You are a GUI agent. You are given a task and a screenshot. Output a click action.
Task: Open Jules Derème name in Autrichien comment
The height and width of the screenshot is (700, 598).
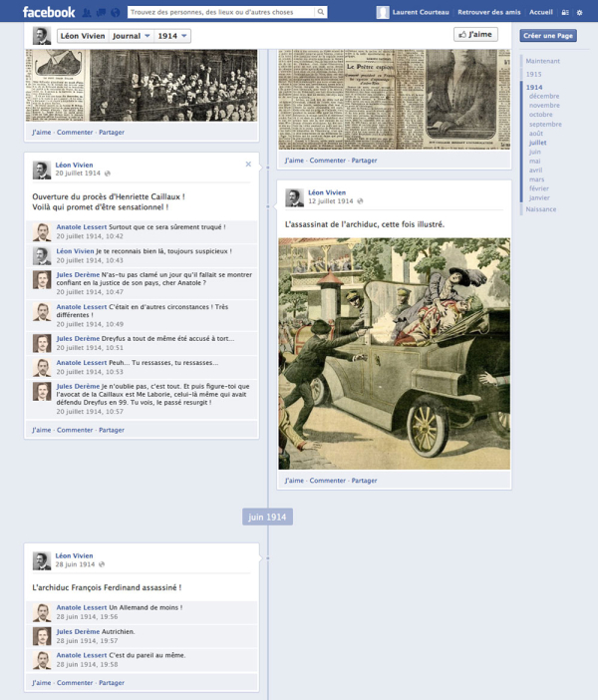click(78, 632)
